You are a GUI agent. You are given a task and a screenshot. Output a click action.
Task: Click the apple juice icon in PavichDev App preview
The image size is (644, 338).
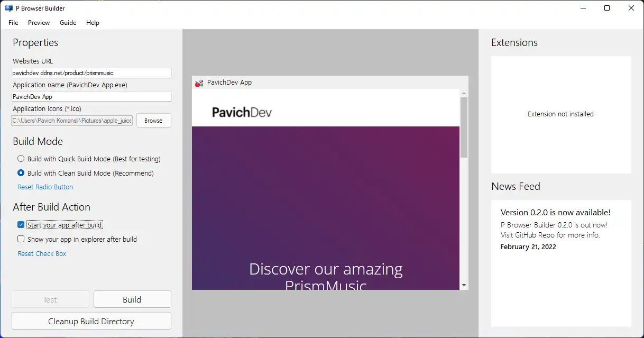click(199, 83)
